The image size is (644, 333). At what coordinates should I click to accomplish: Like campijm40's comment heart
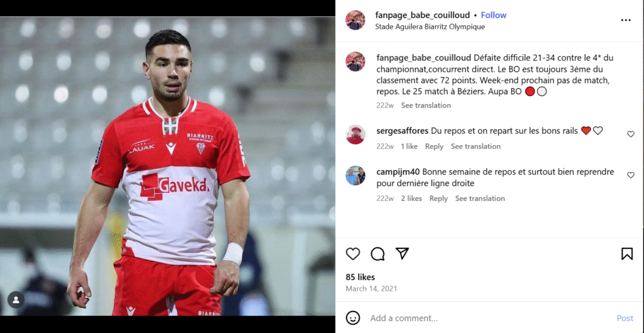631,175
